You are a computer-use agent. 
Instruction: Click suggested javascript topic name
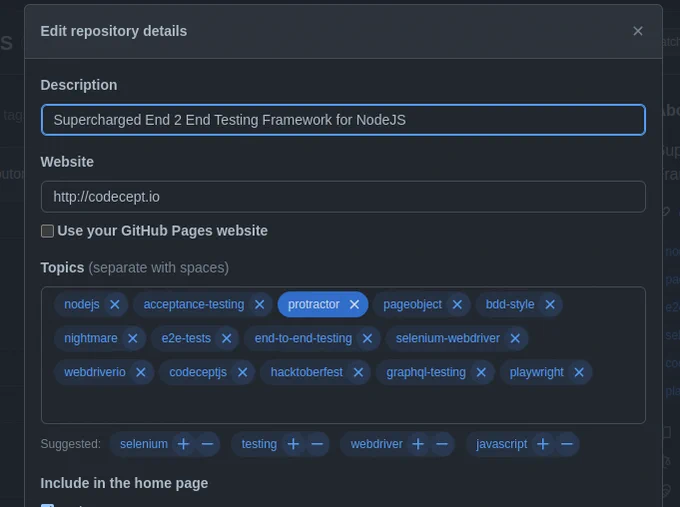pyautogui.click(x=501, y=444)
